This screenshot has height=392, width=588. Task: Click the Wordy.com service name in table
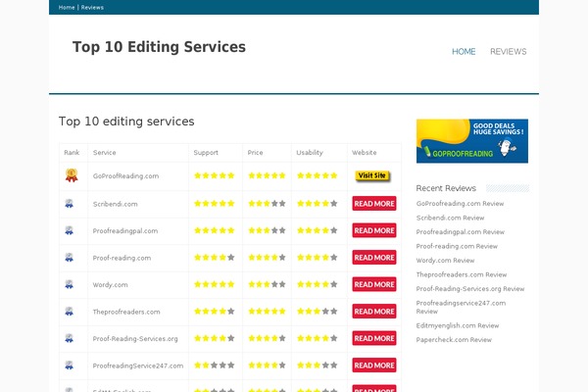[110, 285]
